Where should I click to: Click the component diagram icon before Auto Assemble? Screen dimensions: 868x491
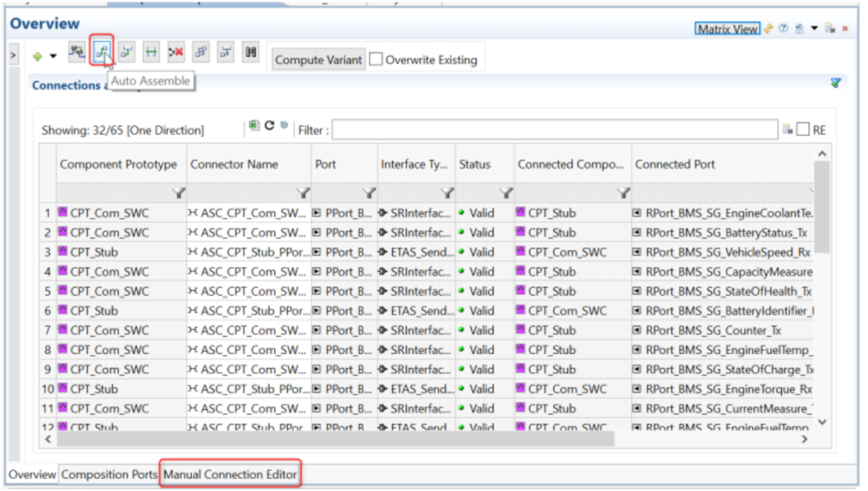tap(76, 52)
